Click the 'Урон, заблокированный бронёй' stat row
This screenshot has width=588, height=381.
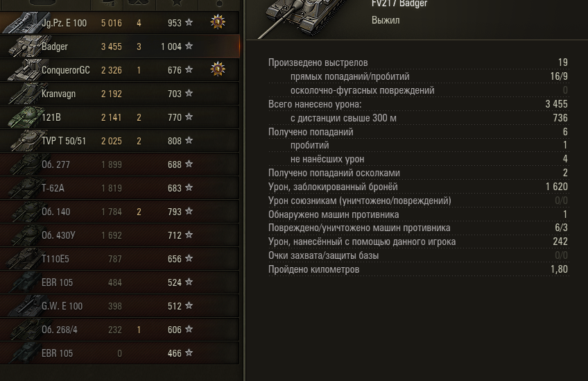[418, 187]
